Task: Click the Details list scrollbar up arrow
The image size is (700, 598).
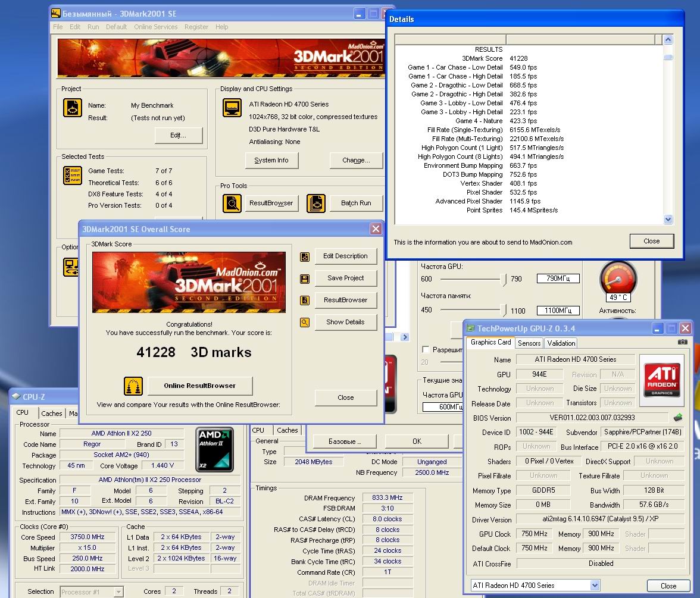Action: point(668,40)
